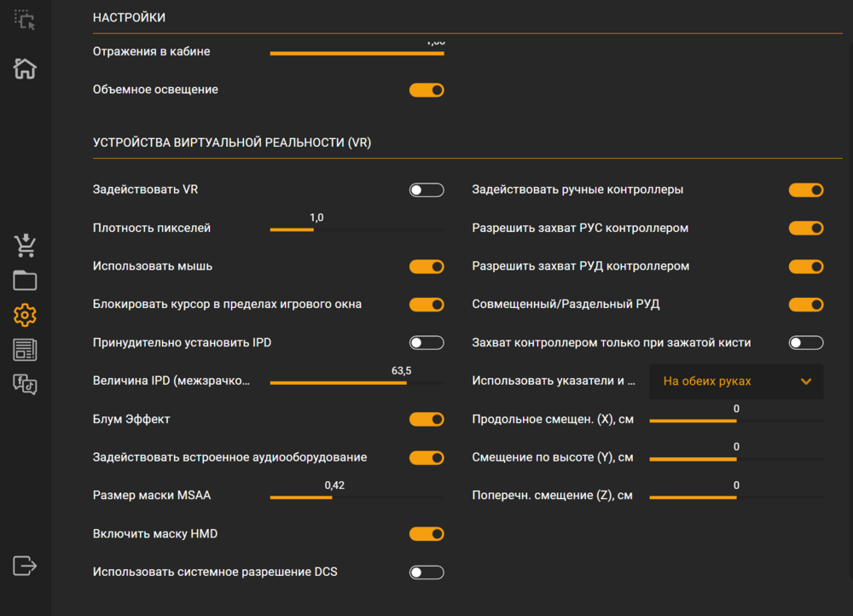Viewport: 853px width, 616px height.
Task: Disable Объемное освещение switch
Action: 426,90
